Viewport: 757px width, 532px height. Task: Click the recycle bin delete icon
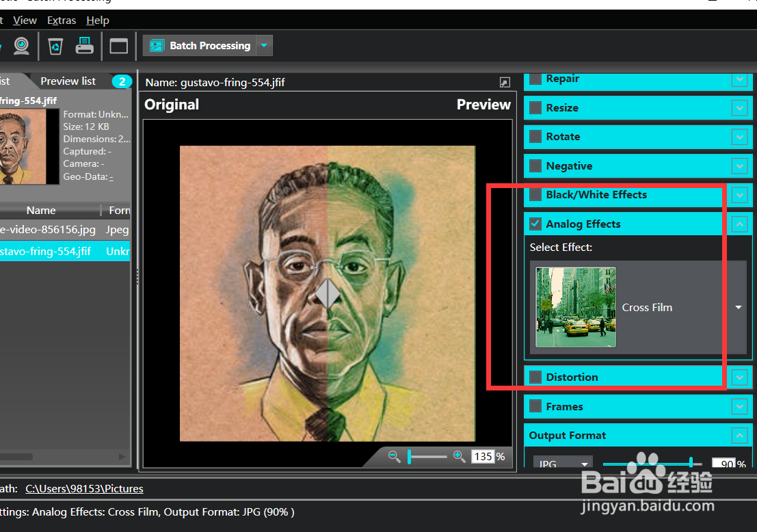click(x=55, y=46)
